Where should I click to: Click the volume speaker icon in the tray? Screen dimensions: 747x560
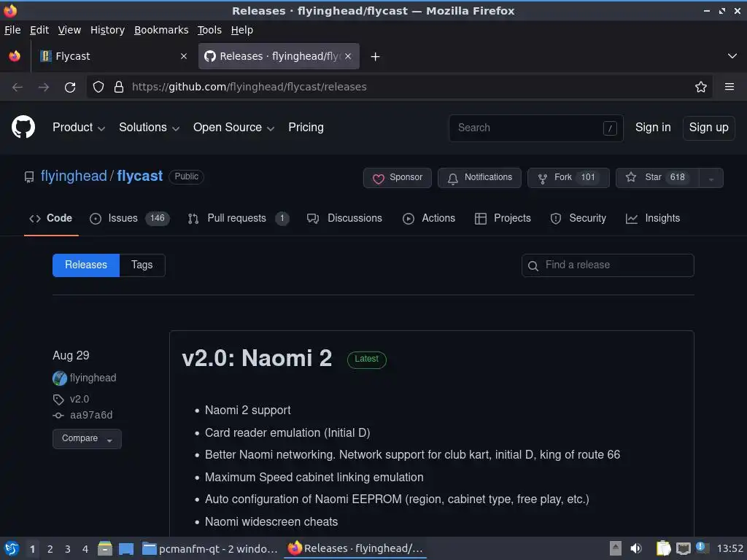pos(636,548)
